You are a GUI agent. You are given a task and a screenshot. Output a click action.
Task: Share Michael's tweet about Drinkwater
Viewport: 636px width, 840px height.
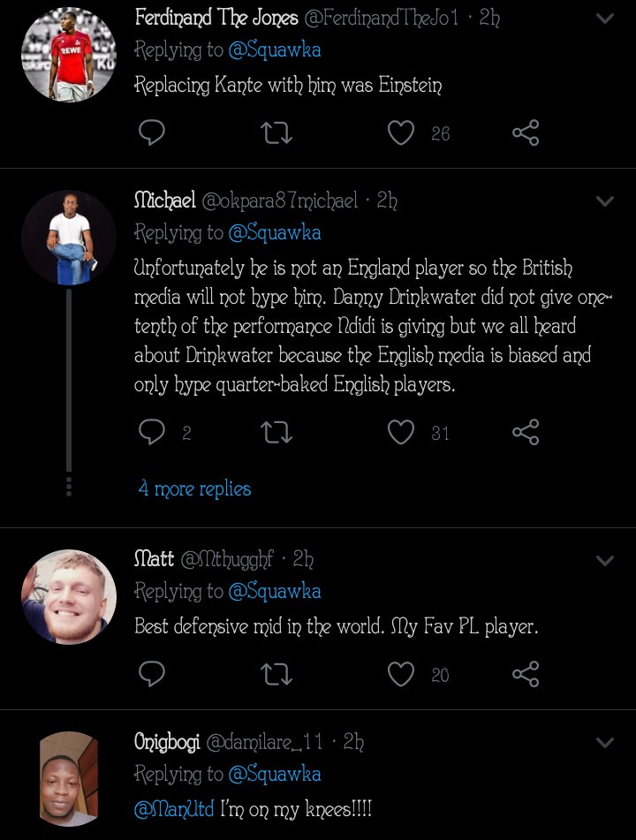(526, 432)
